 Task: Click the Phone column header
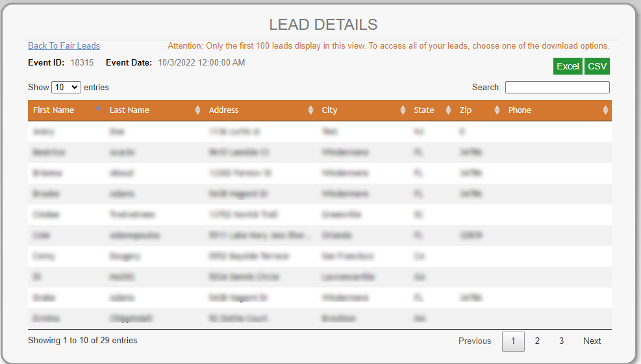pos(558,110)
